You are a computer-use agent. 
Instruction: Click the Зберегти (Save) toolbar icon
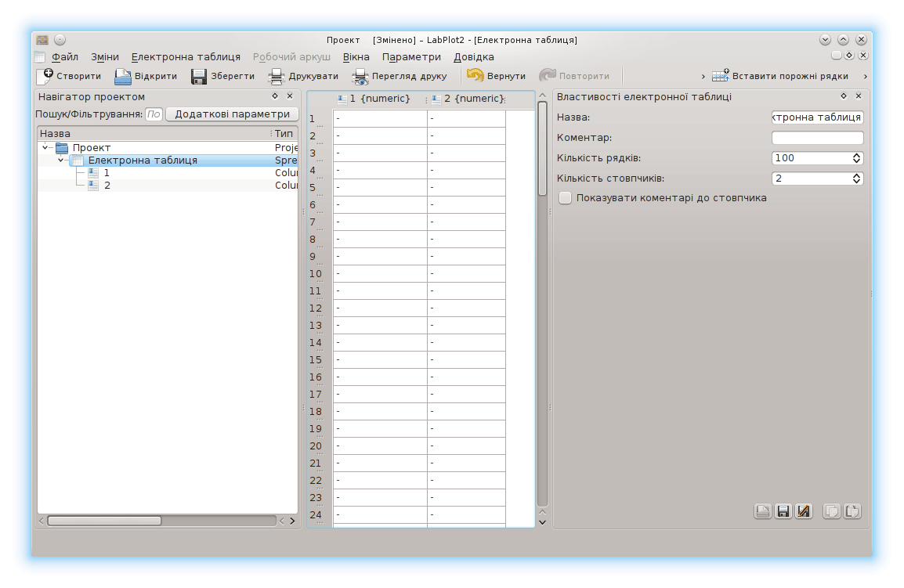click(x=199, y=76)
